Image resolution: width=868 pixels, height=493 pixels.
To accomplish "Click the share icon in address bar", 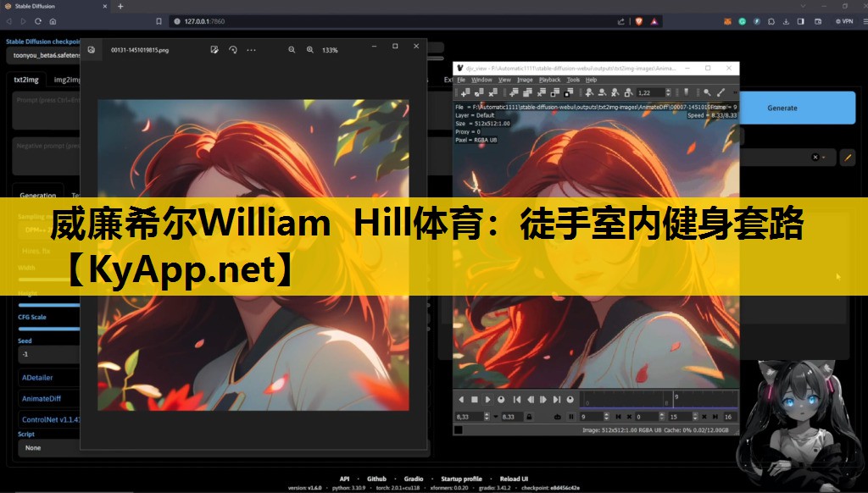I will (621, 21).
